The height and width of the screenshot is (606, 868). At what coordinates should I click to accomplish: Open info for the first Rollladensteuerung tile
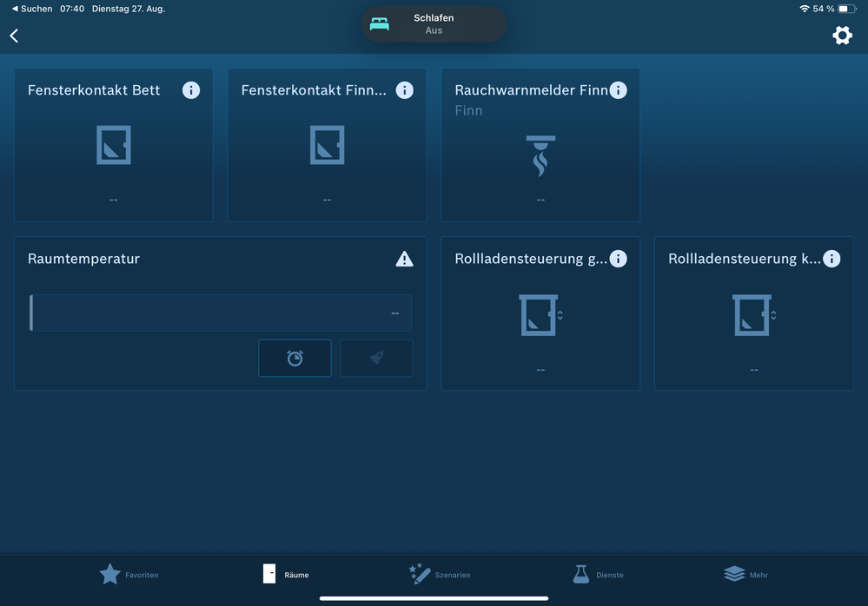pyautogui.click(x=618, y=259)
